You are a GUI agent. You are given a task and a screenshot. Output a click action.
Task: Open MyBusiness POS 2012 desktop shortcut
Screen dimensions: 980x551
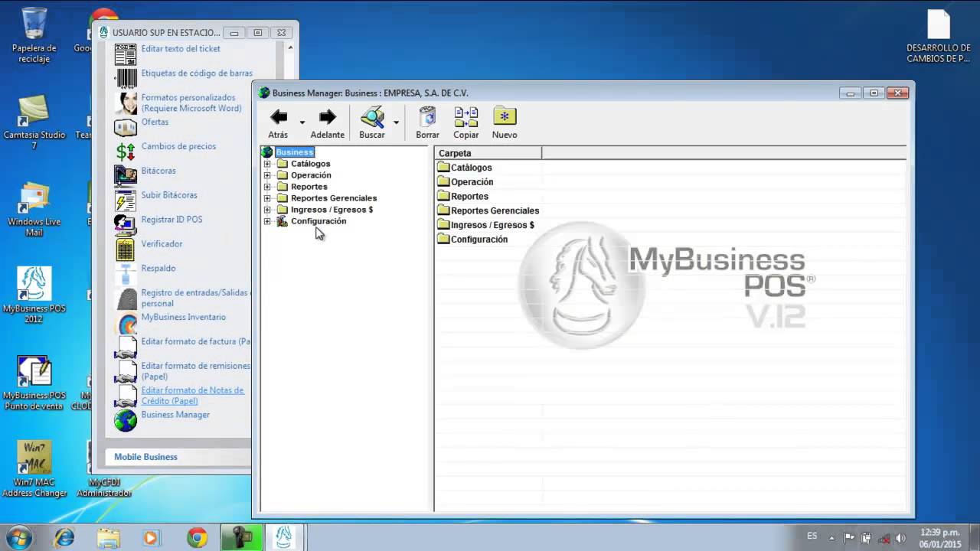[34, 295]
